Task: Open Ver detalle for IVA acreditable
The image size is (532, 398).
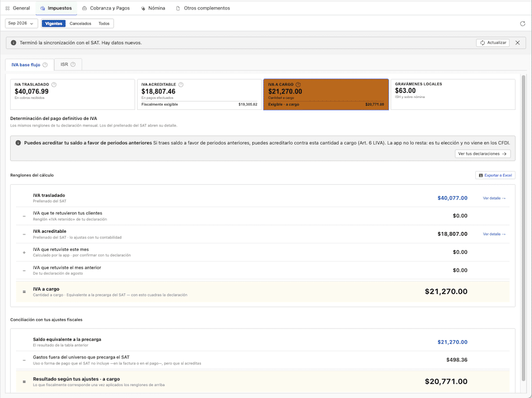Action: 494,234
